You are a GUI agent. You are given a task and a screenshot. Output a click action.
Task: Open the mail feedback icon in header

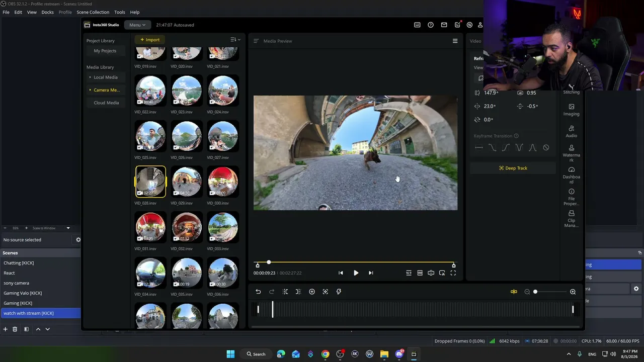(x=444, y=25)
